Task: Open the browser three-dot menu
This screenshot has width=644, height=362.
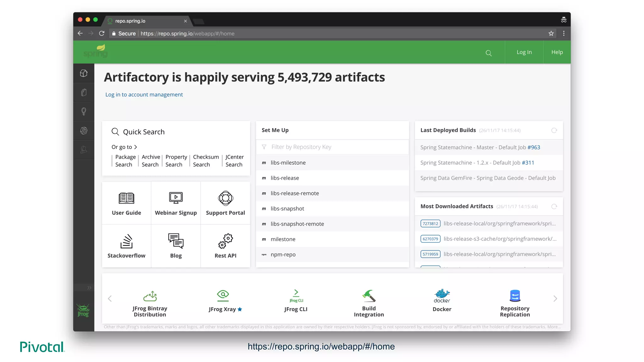Action: tap(564, 33)
